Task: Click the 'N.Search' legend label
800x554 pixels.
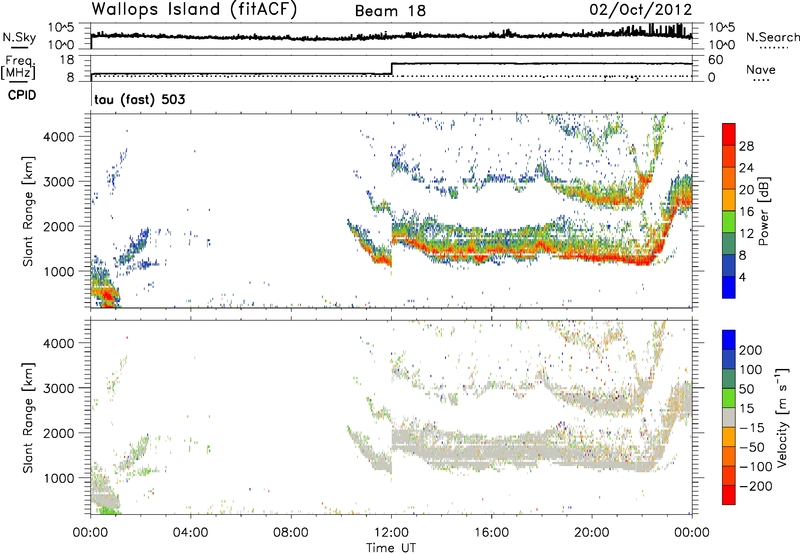Action: [x=772, y=37]
